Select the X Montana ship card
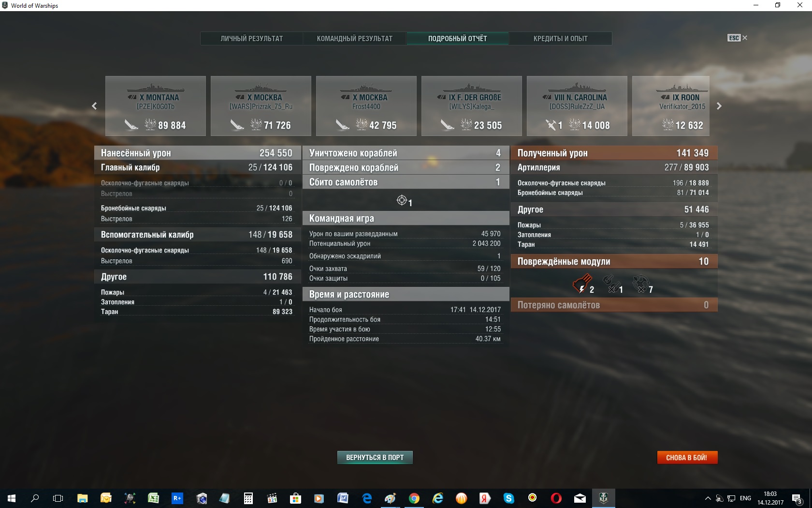 156,106
